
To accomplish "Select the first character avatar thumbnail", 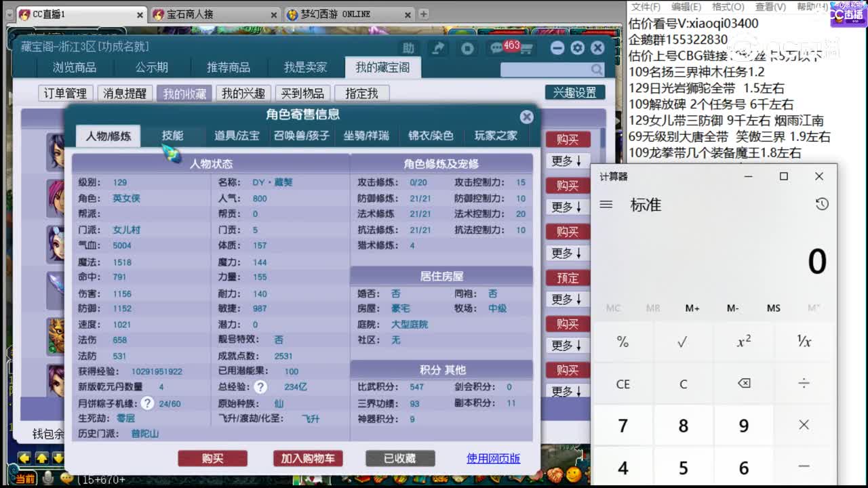I will point(55,151).
